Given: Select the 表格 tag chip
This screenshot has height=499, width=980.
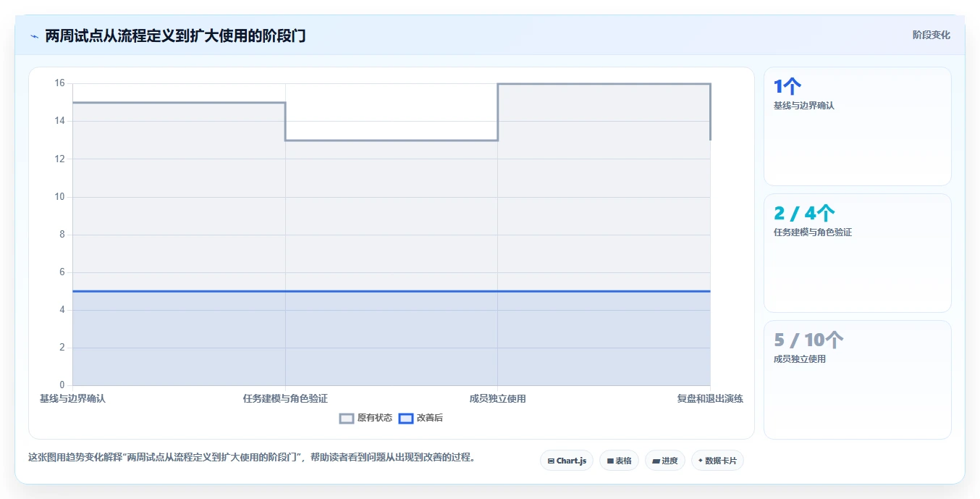Looking at the screenshot, I should click(619, 461).
